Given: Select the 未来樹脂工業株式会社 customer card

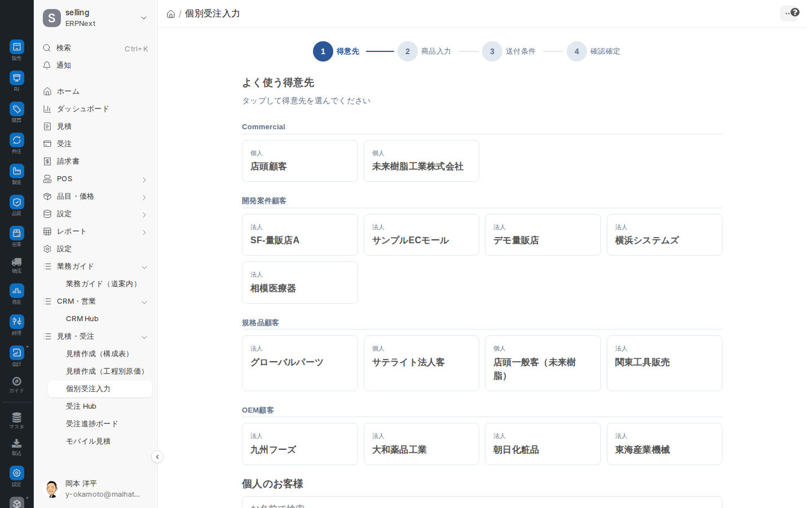Looking at the screenshot, I should point(421,161).
